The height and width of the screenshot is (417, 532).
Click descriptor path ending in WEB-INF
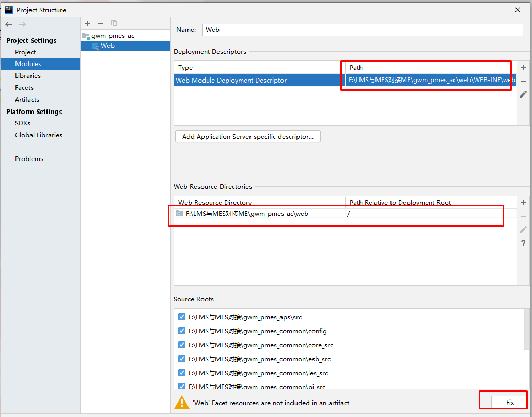[431, 81]
